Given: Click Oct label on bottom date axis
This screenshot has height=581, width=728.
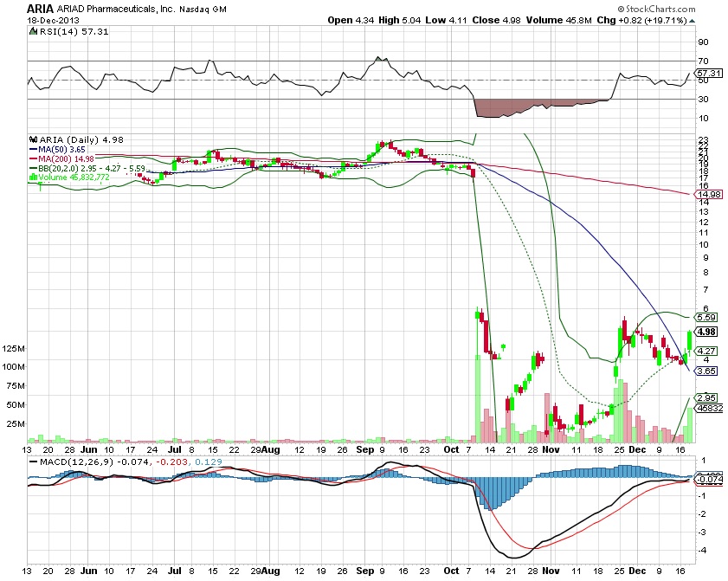Looking at the screenshot, I should 451,571.
